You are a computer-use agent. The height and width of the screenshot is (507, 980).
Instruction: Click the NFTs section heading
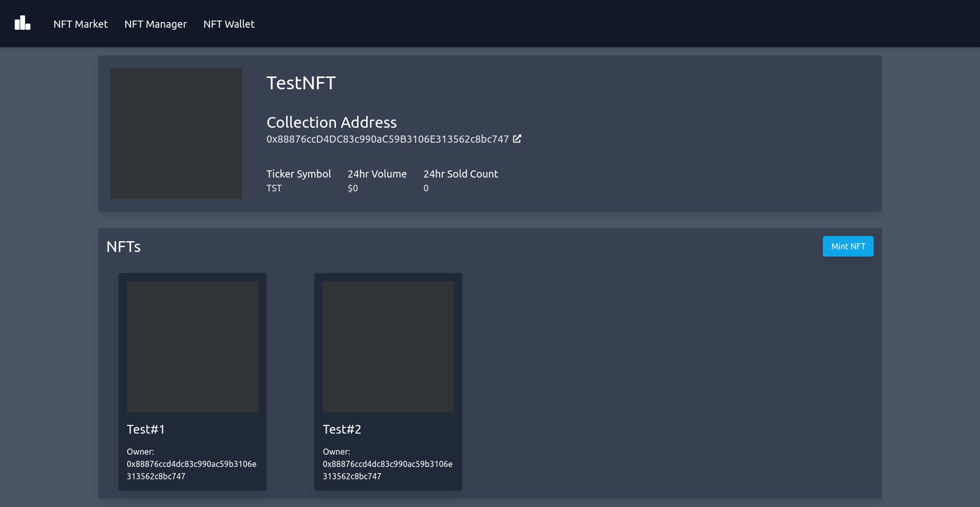point(124,247)
